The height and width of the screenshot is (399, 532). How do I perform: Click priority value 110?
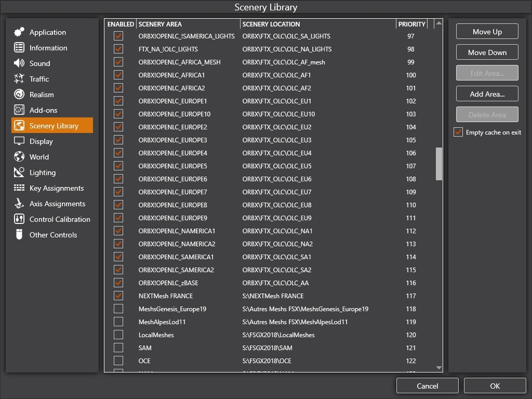click(411, 205)
